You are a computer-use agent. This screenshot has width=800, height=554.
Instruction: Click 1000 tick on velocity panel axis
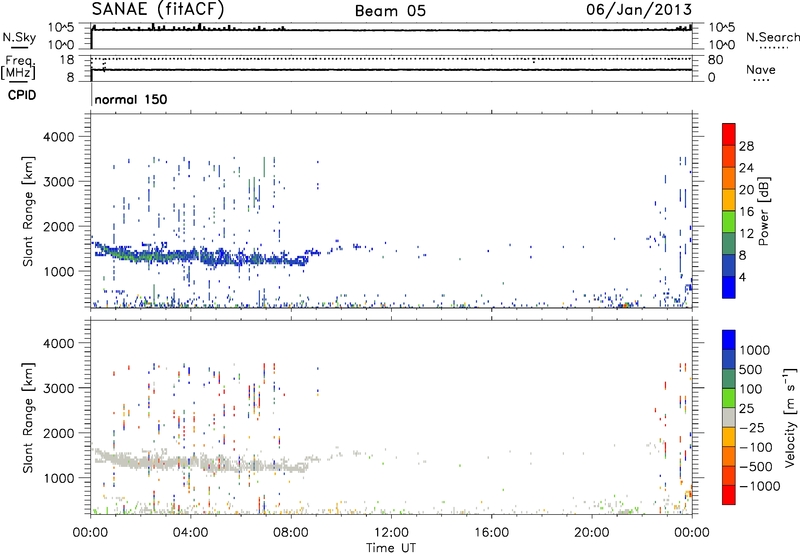(x=59, y=478)
